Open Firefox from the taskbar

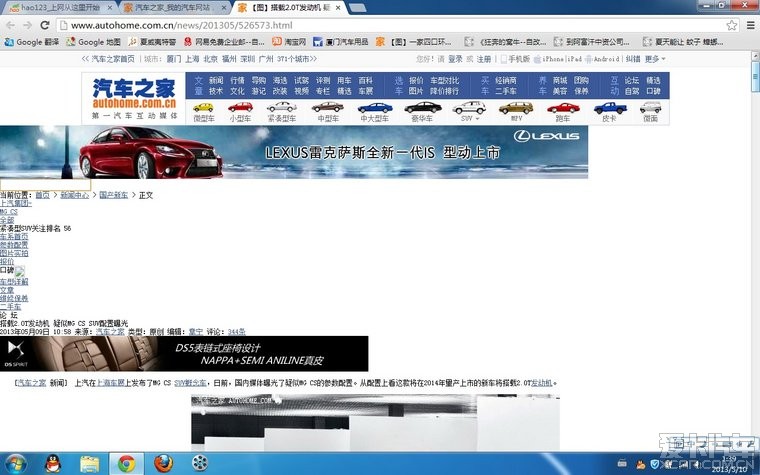[x=163, y=464]
